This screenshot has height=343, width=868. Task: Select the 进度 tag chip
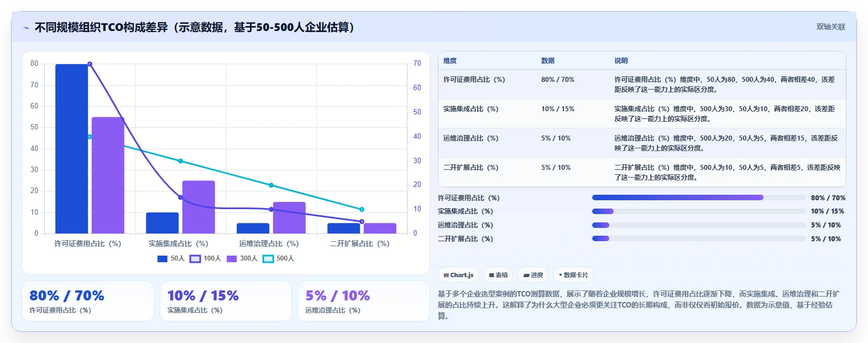point(533,275)
